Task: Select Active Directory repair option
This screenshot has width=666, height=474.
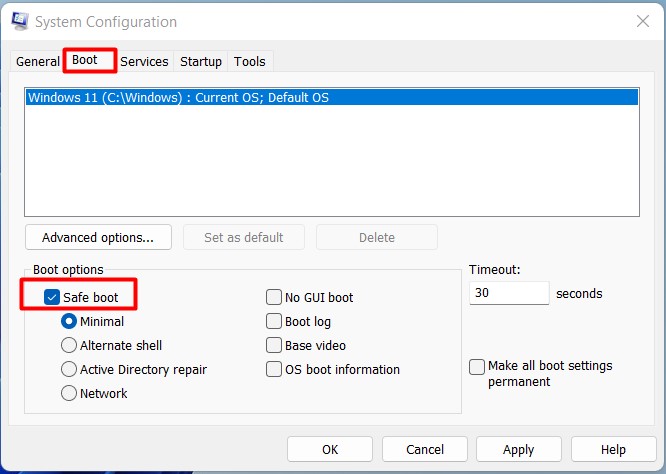Action: [69, 369]
